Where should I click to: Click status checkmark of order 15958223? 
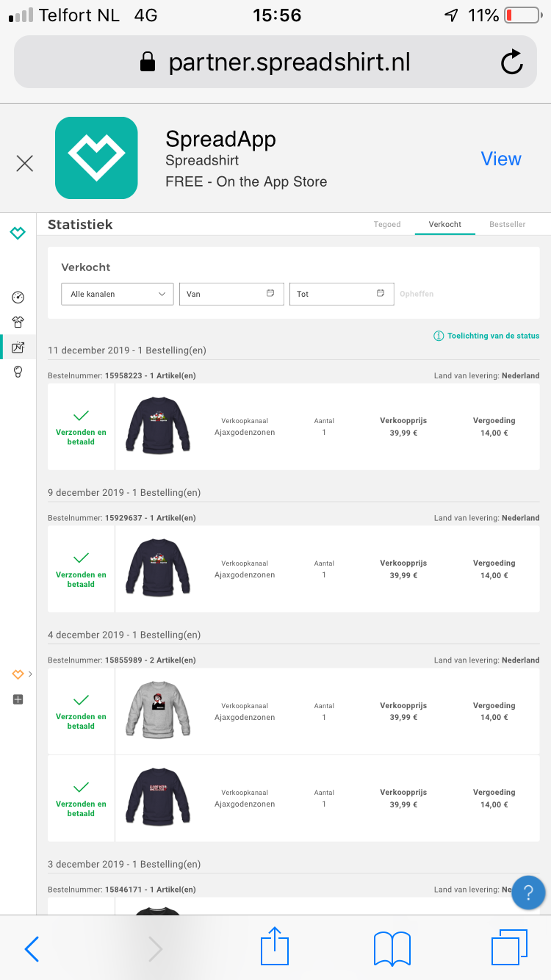(81, 416)
